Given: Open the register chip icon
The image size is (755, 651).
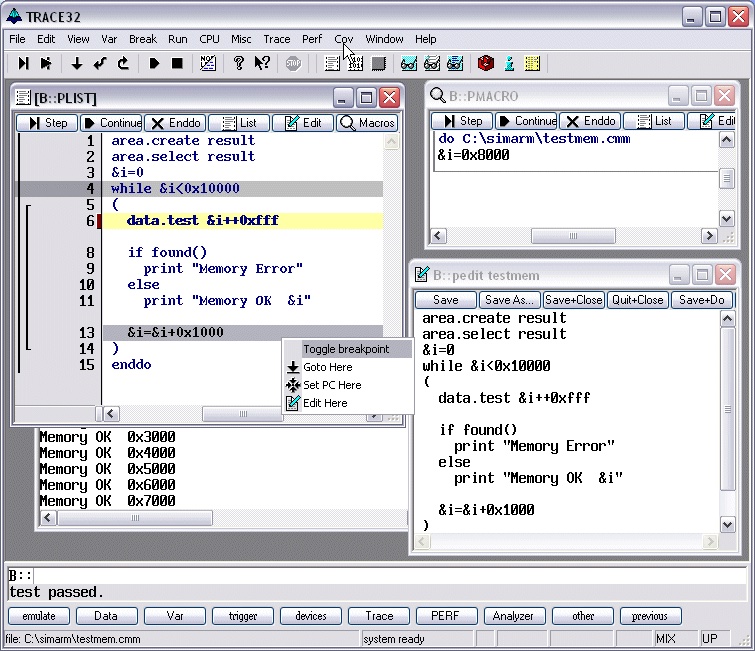Looking at the screenshot, I should (378, 63).
